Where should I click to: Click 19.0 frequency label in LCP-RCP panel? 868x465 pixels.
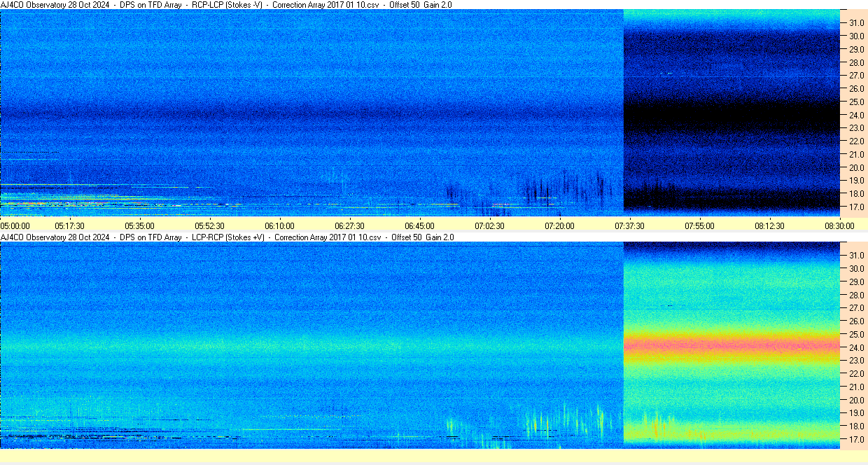click(857, 413)
